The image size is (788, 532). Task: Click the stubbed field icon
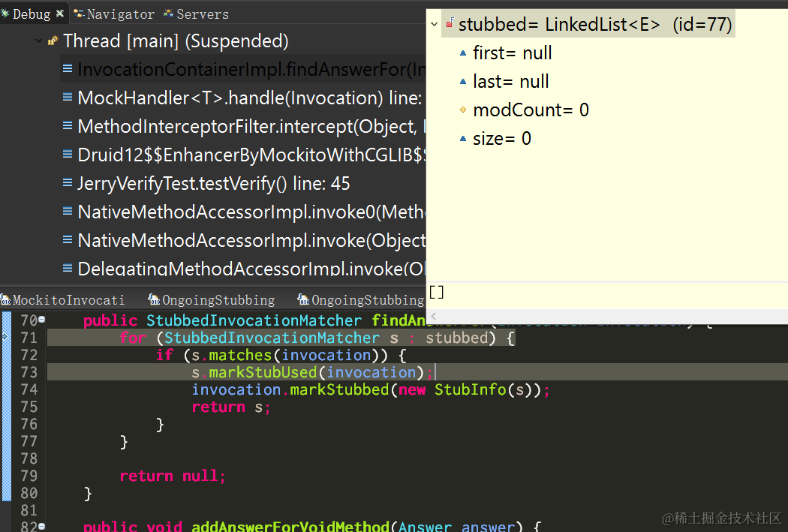[450, 23]
